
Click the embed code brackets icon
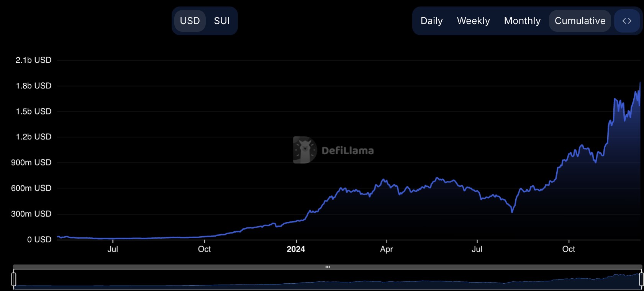tap(627, 21)
